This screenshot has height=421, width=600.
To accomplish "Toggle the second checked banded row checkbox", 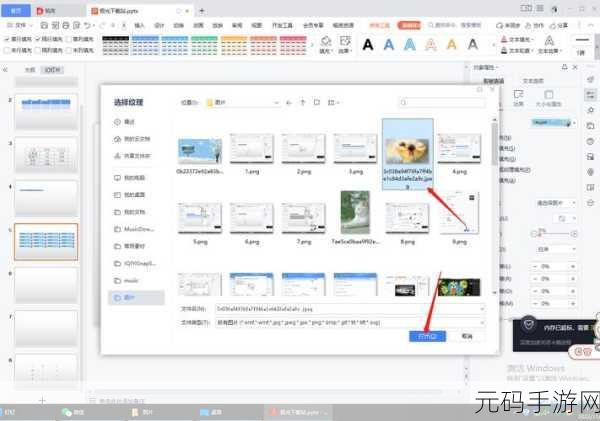I will (38, 39).
